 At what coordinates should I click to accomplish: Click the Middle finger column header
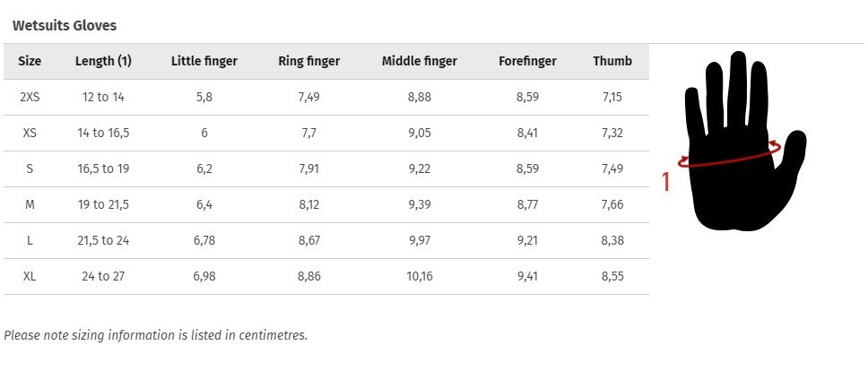point(420,61)
